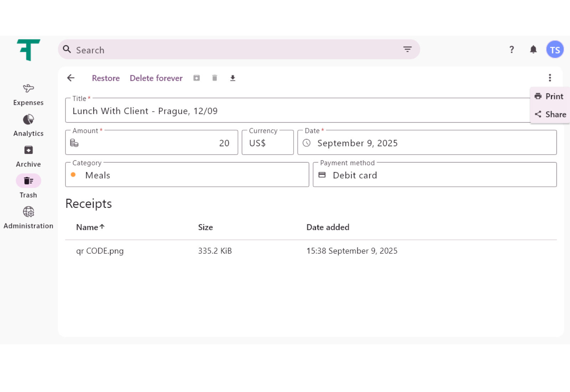Viewport: 570px width, 392px height.
Task: Open the three-dot more options menu
Action: point(550,78)
